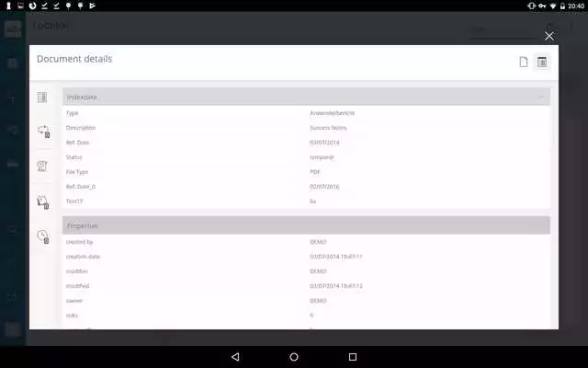588x368 pixels.
Task: Select the 'owner' property label
Action: point(74,301)
